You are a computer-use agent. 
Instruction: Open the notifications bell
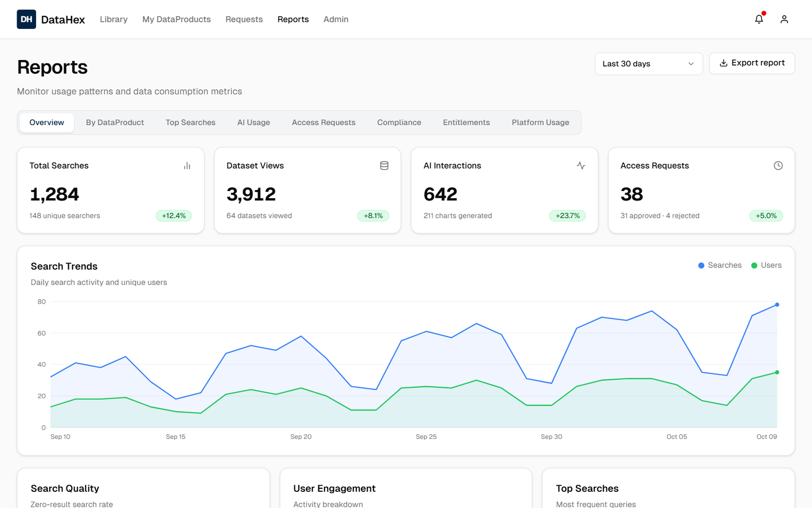[759, 19]
